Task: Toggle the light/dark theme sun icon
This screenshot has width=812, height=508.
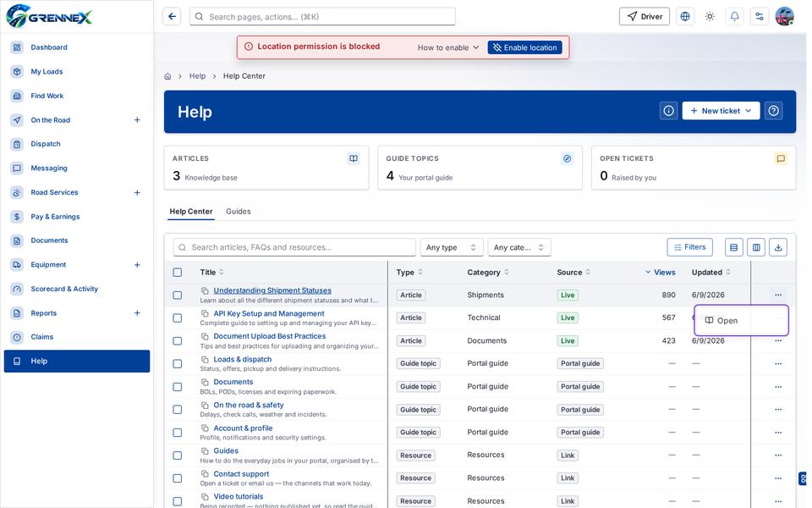Action: (710, 17)
